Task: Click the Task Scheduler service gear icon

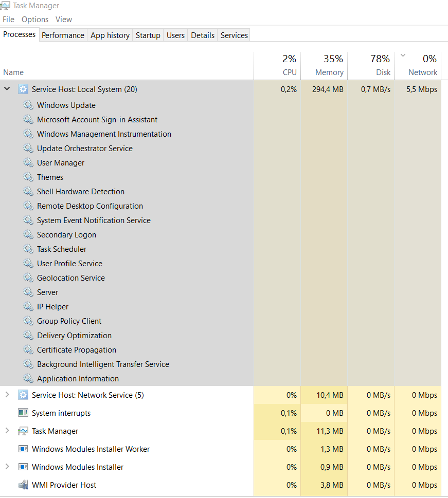Action: point(28,249)
